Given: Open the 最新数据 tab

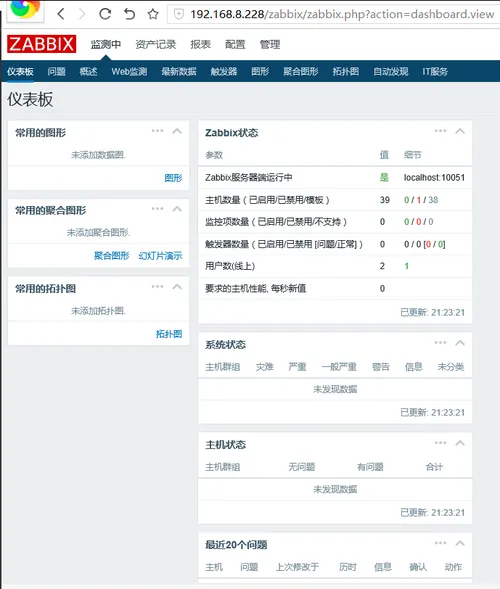Looking at the screenshot, I should coord(179,71).
